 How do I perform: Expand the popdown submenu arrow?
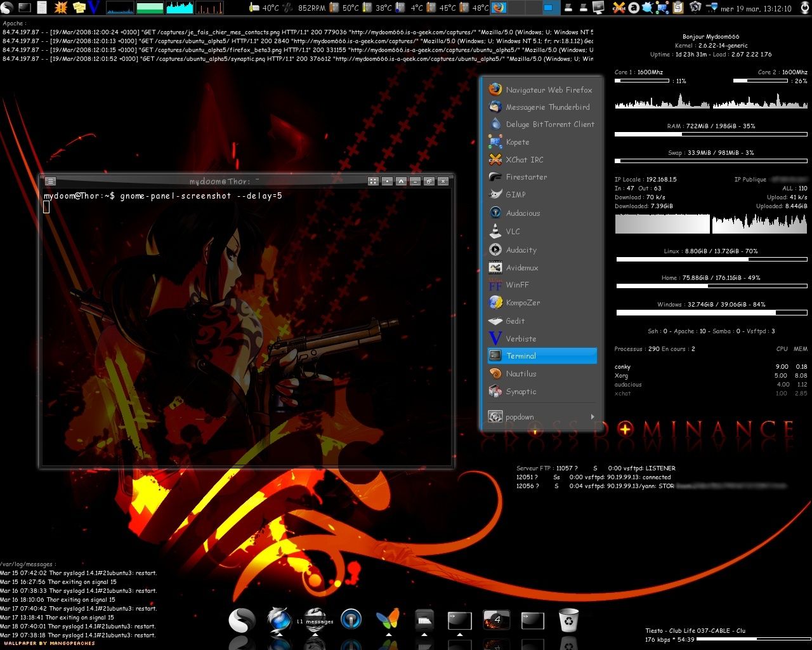click(593, 417)
